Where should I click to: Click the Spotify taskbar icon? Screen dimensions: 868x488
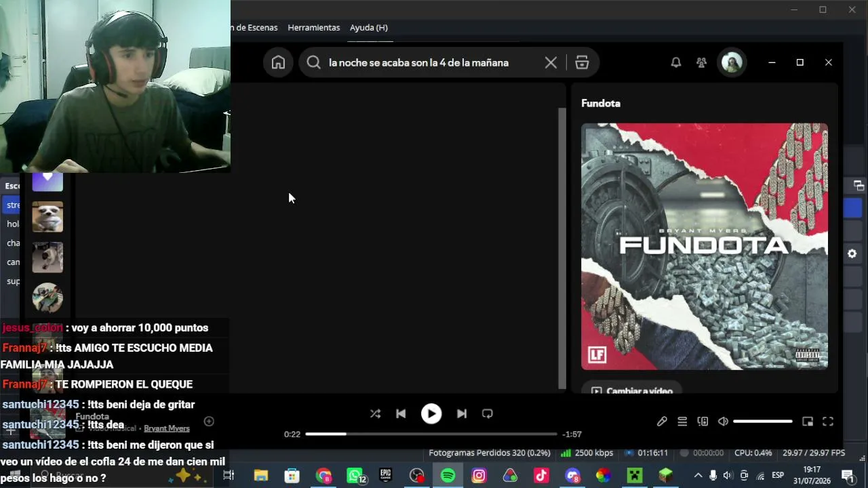pos(448,476)
